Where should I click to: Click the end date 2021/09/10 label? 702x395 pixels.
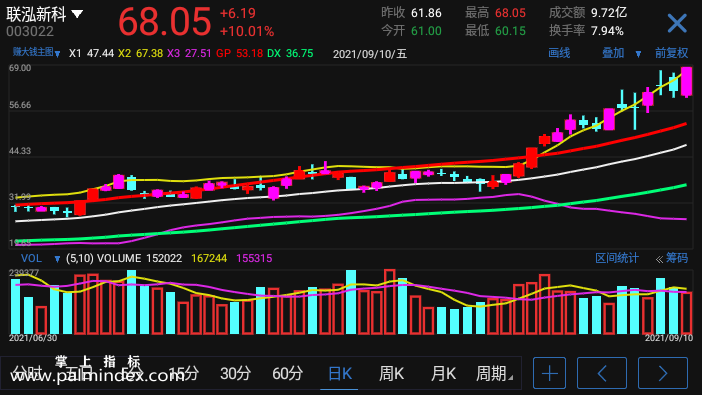668,338
